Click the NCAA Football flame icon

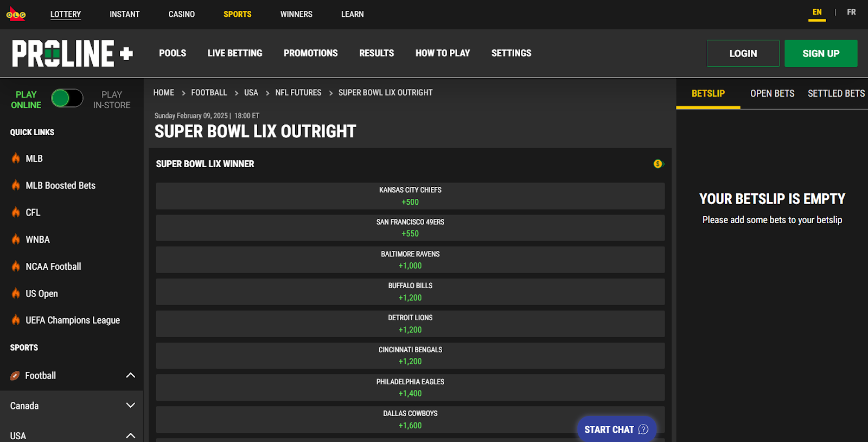pyautogui.click(x=16, y=266)
